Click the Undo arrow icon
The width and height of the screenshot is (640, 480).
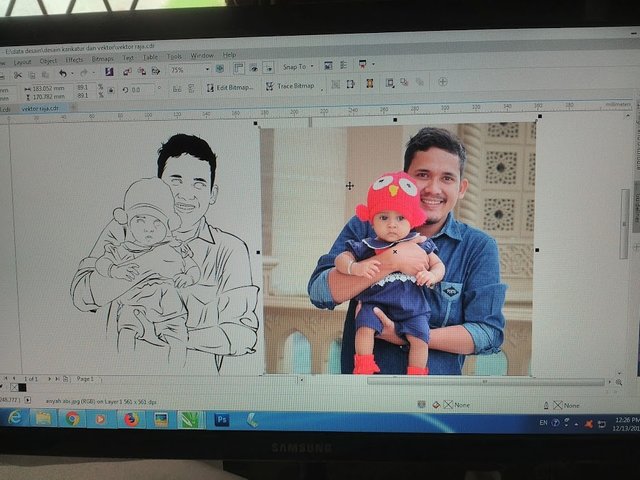62,73
